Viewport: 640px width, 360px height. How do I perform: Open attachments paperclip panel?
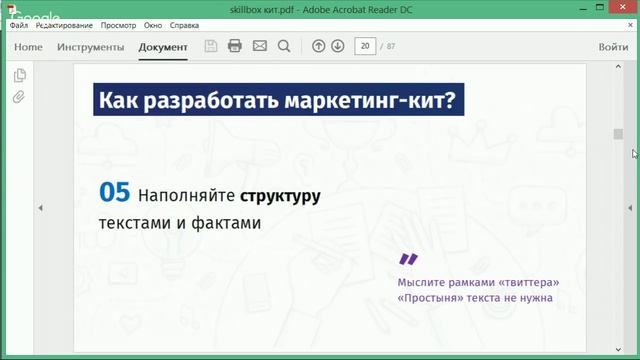(x=19, y=97)
